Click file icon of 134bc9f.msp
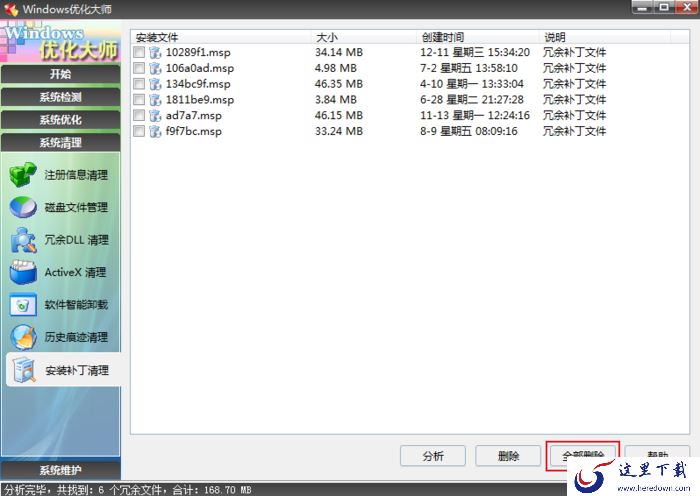700x496 pixels. pos(155,84)
